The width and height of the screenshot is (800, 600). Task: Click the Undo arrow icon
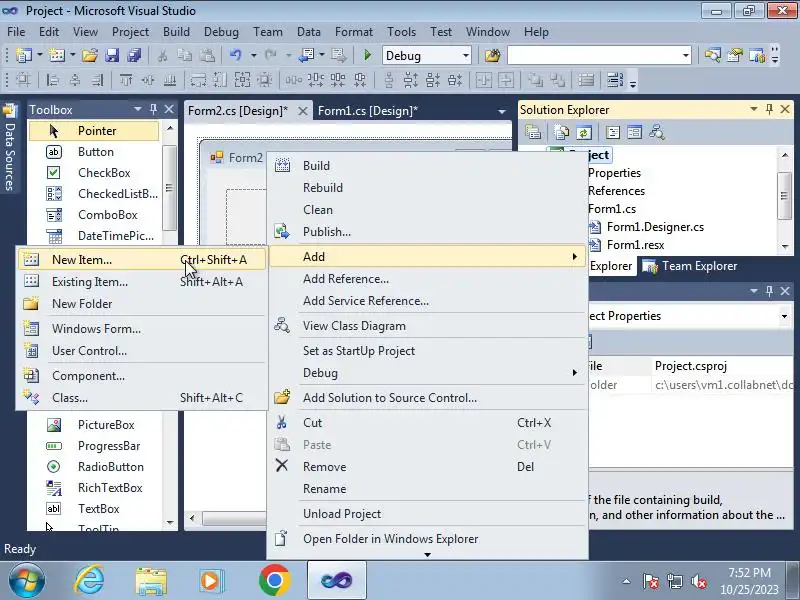235,55
